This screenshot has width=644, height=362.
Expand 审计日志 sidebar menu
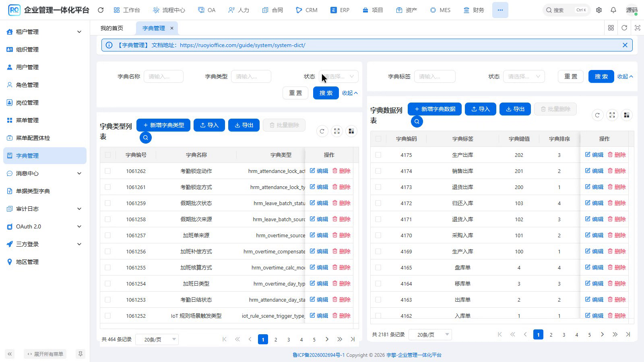[x=45, y=209]
